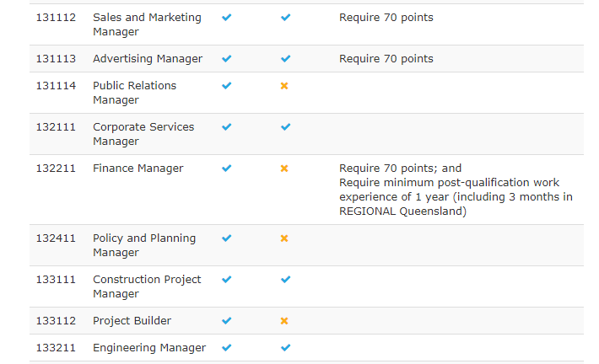Select occupation code 131112
Image resolution: width=599 pixels, height=364 pixels.
(56, 18)
